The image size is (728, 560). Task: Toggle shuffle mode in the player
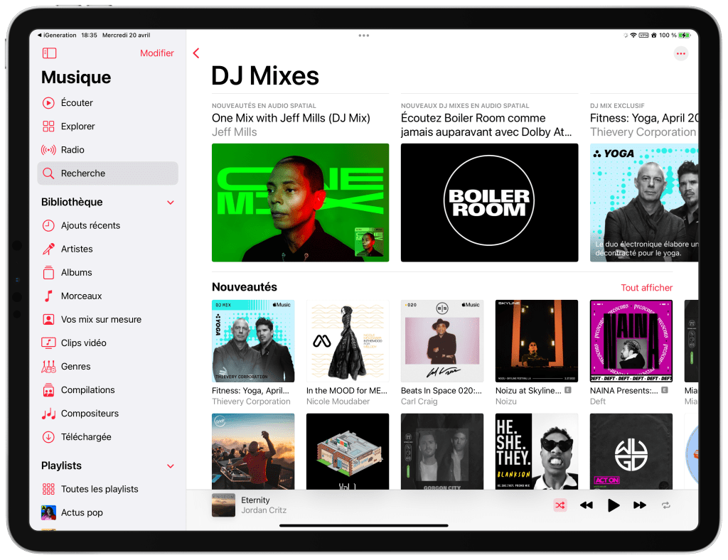[560, 505]
